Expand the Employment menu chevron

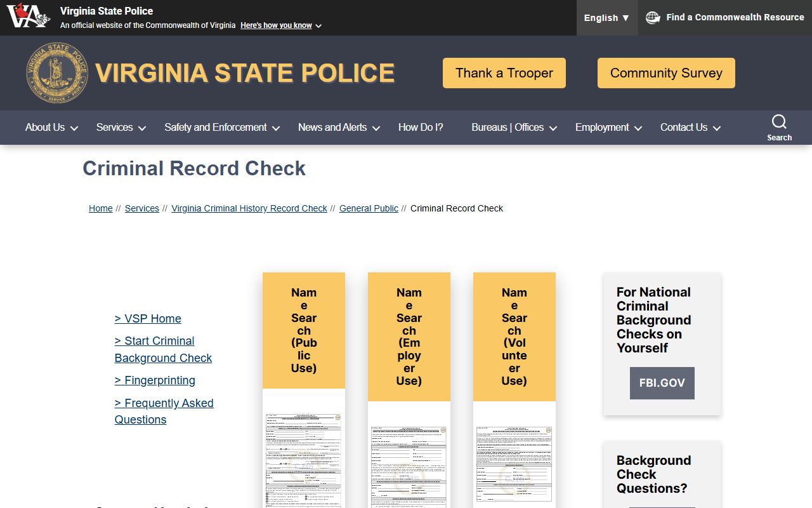pos(638,128)
